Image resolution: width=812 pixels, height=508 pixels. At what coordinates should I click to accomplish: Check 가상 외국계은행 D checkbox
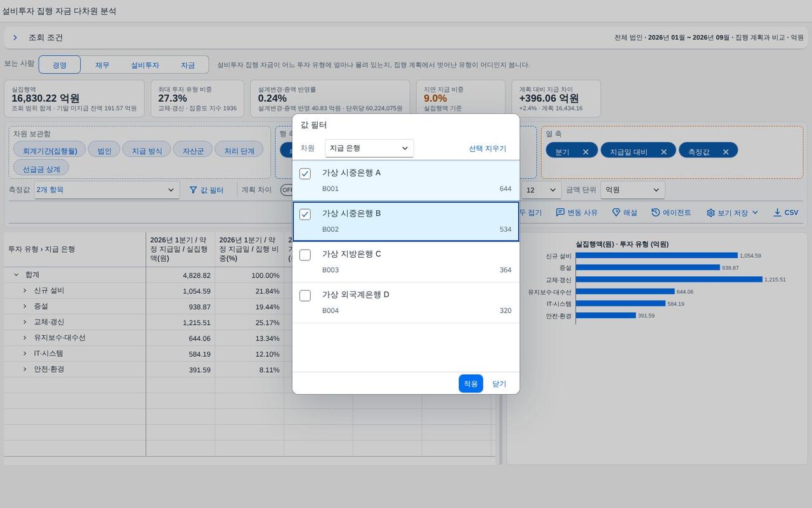coord(305,295)
